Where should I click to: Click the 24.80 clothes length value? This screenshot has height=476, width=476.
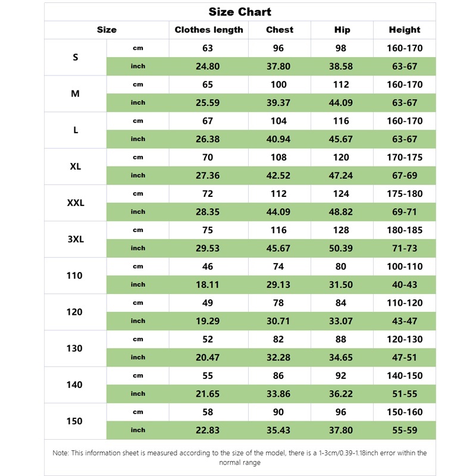click(208, 66)
